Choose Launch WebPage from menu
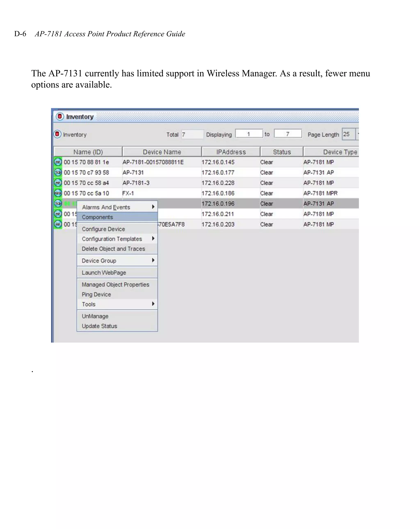The height and width of the screenshot is (529, 420). [x=117, y=273]
